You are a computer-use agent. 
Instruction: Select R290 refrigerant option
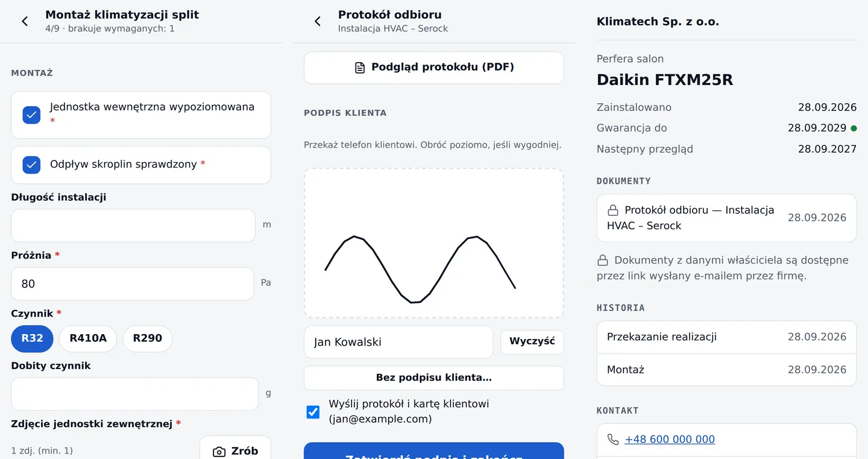(148, 338)
